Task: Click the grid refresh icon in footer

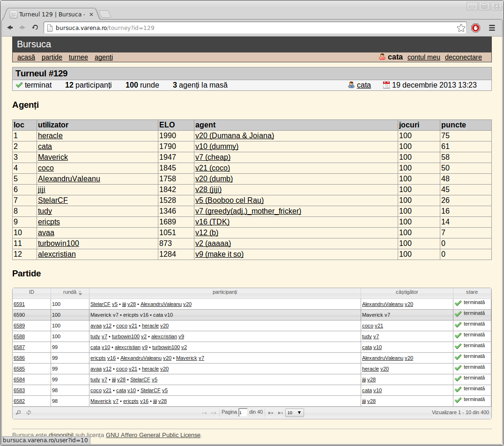Action: 29,413
